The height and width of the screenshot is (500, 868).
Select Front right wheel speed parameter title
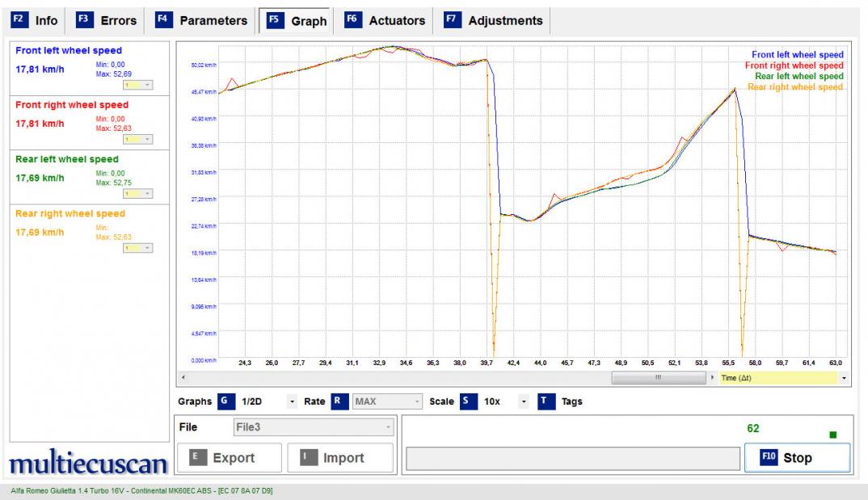coord(72,104)
